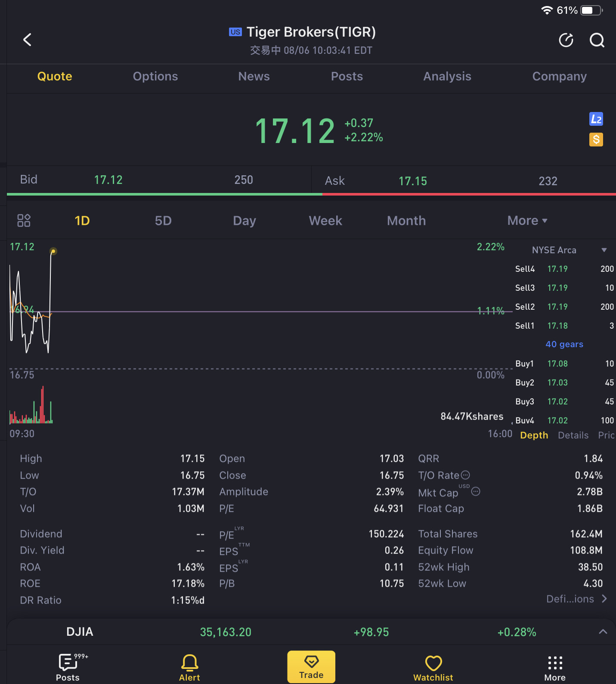
Task: Tap the 40 gears depth link
Action: click(564, 344)
